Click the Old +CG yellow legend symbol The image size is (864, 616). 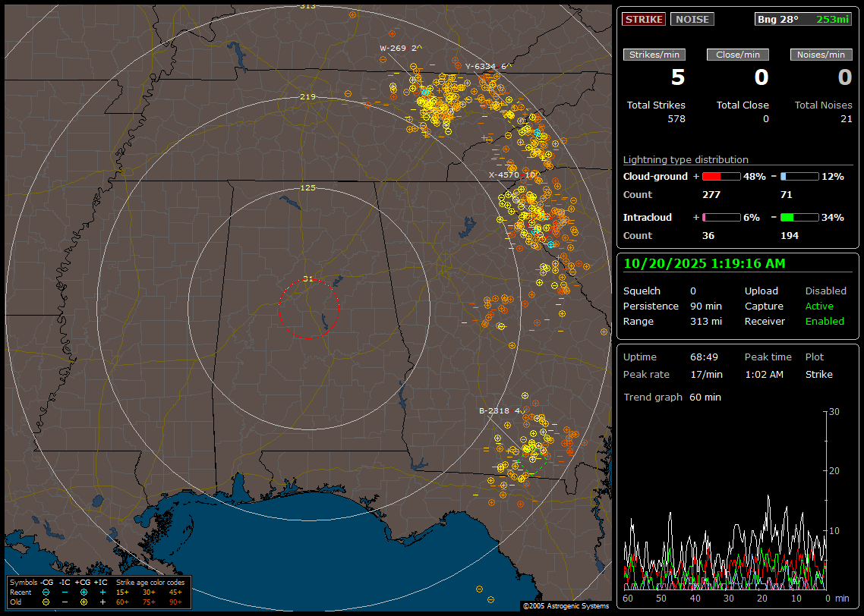click(84, 602)
